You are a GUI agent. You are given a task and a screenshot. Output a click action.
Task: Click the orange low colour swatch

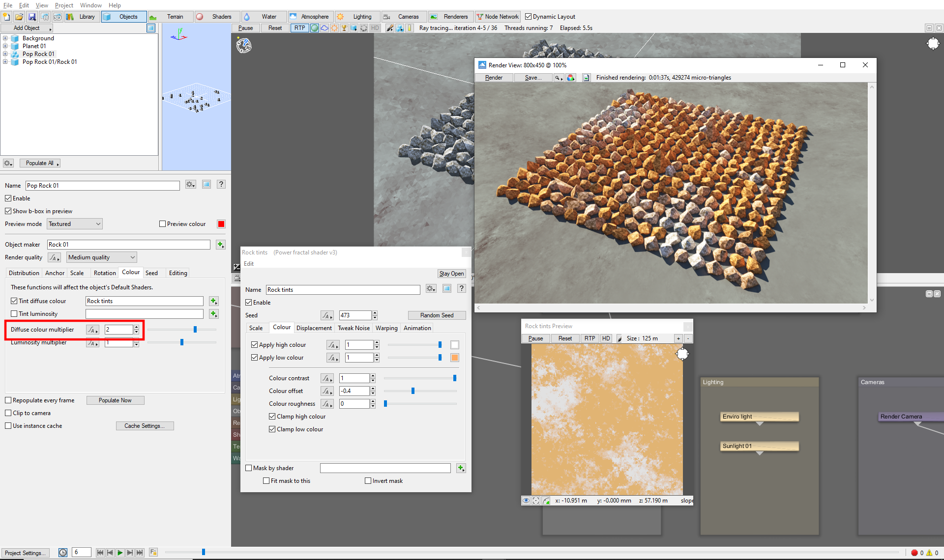click(x=455, y=358)
